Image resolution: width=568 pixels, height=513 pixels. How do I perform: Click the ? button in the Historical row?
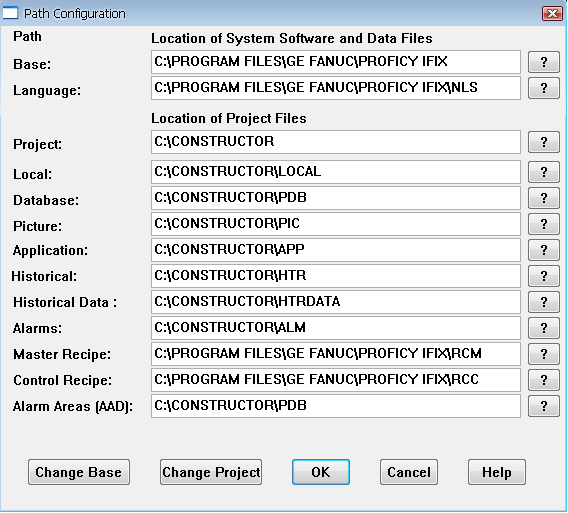tap(544, 276)
